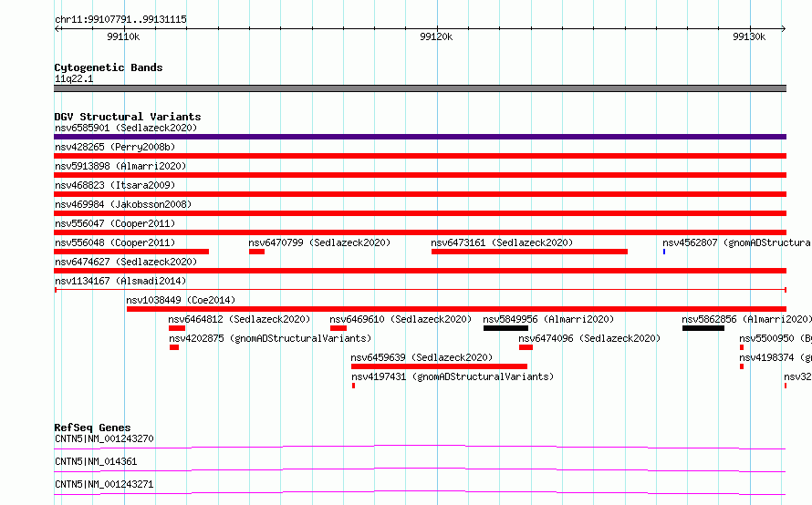The width and height of the screenshot is (812, 505).
Task: Open the nsv6470799 (Sedlazeck2020) label
Action: click(319, 242)
